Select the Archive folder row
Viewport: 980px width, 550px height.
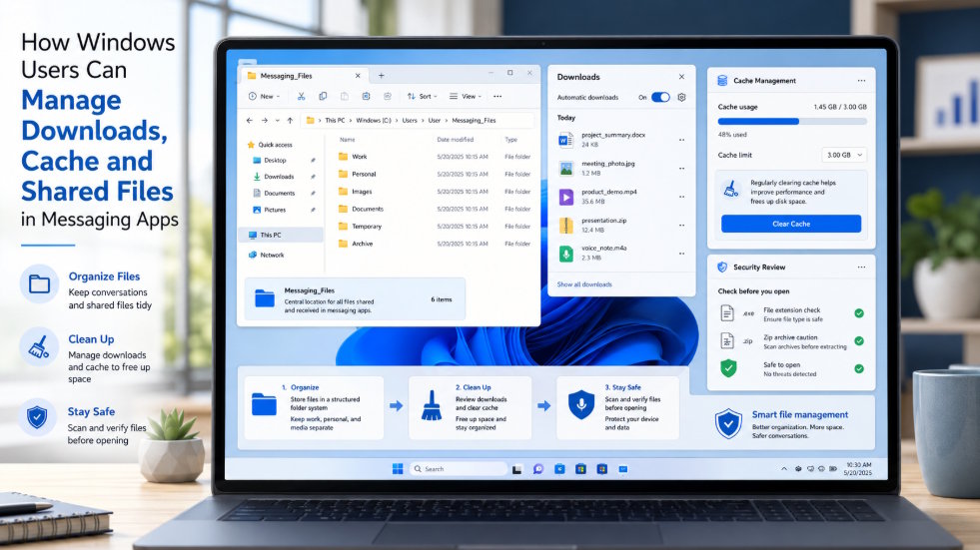click(x=434, y=245)
